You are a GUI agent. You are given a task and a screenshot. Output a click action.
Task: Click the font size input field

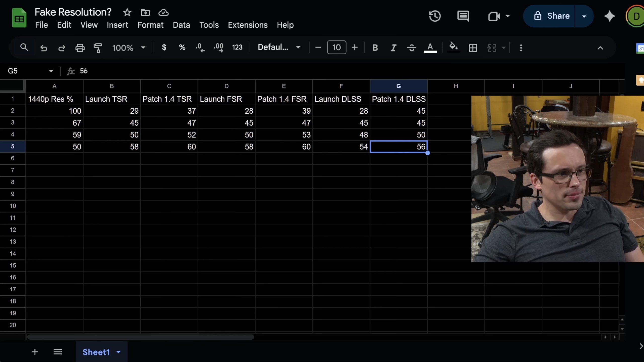click(336, 47)
